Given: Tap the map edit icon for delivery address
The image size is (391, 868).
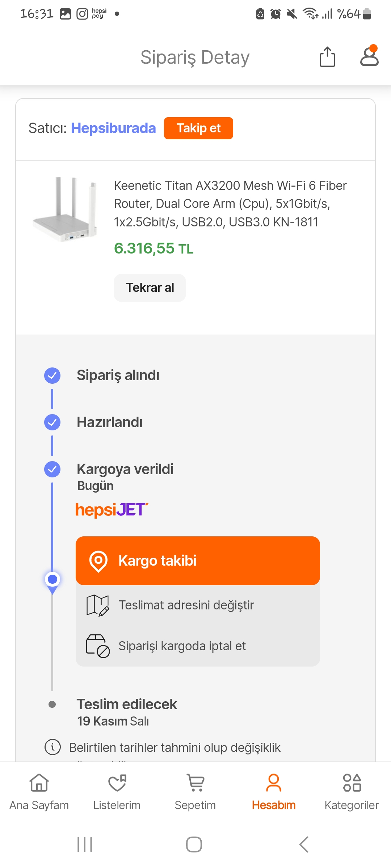Looking at the screenshot, I should (98, 605).
